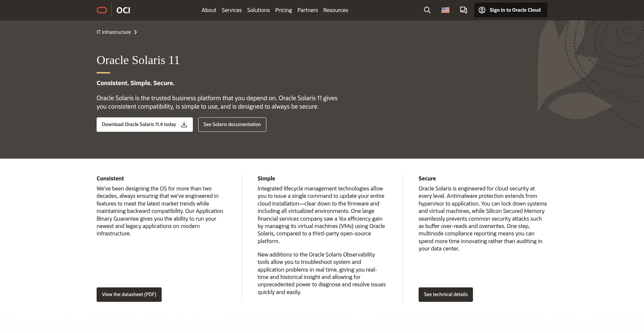
Task: Click the breadcrumb chevron after IT Infrastructure
Action: [136, 32]
